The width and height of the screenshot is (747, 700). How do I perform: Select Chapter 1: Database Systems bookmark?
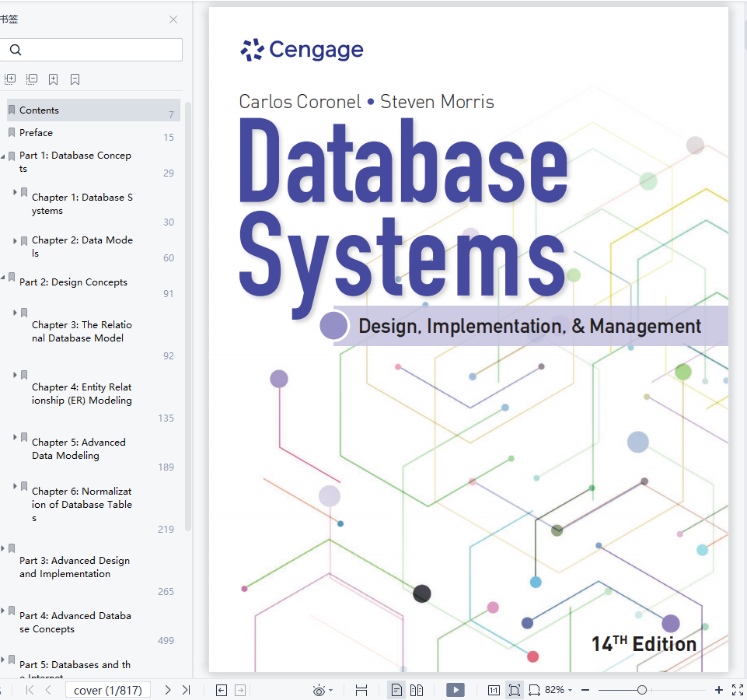point(82,204)
